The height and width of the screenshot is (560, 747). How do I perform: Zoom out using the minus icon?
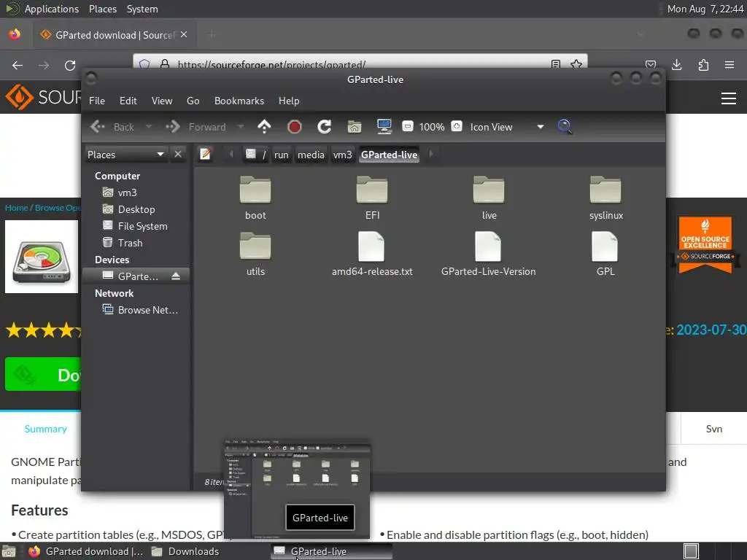(407, 126)
